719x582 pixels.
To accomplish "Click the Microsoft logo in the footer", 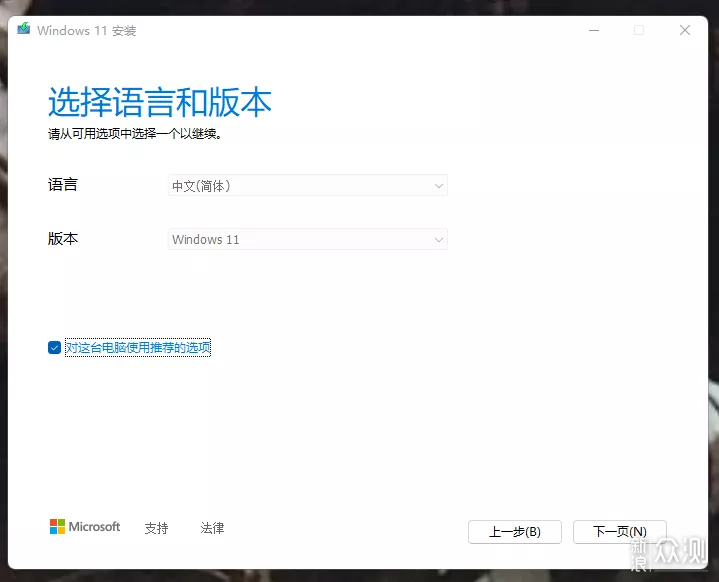I will click(85, 527).
